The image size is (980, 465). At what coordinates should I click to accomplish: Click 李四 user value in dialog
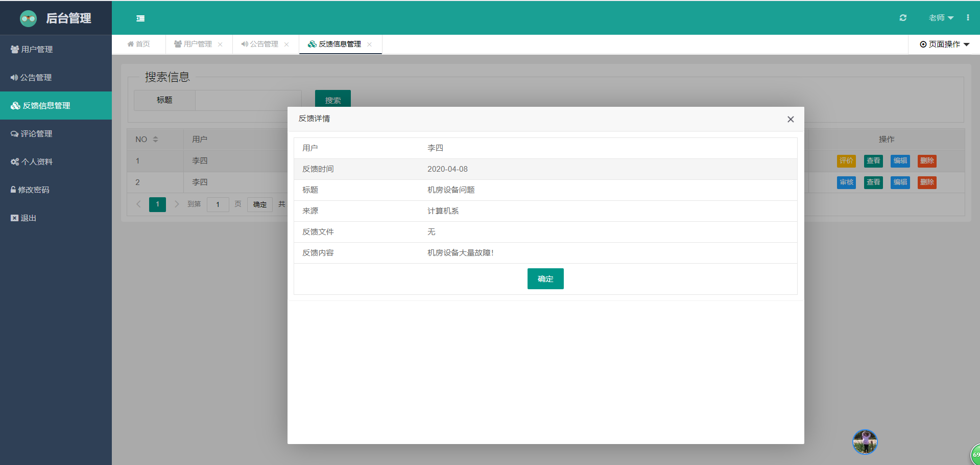435,148
